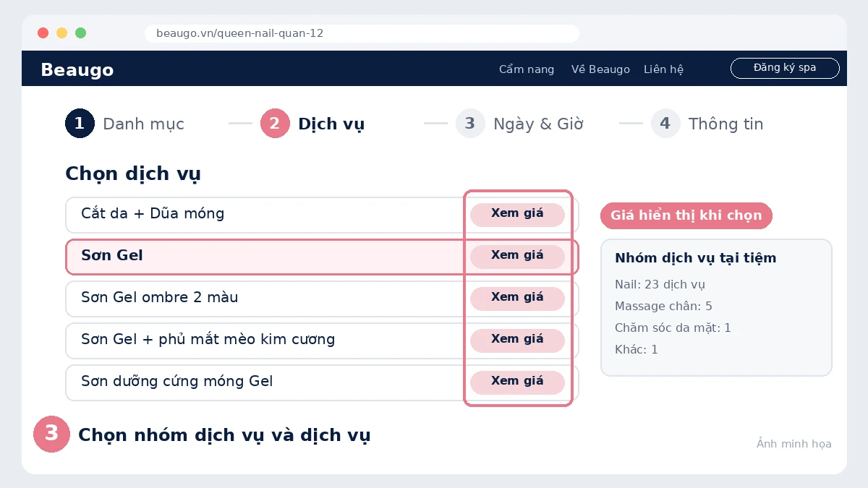Open the Về Beaugo page

[600, 69]
